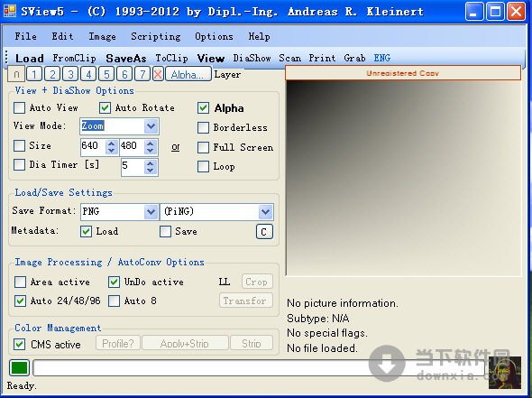Image resolution: width=532 pixels, height=398 pixels.
Task: Select layer button 5
Action: (106, 74)
